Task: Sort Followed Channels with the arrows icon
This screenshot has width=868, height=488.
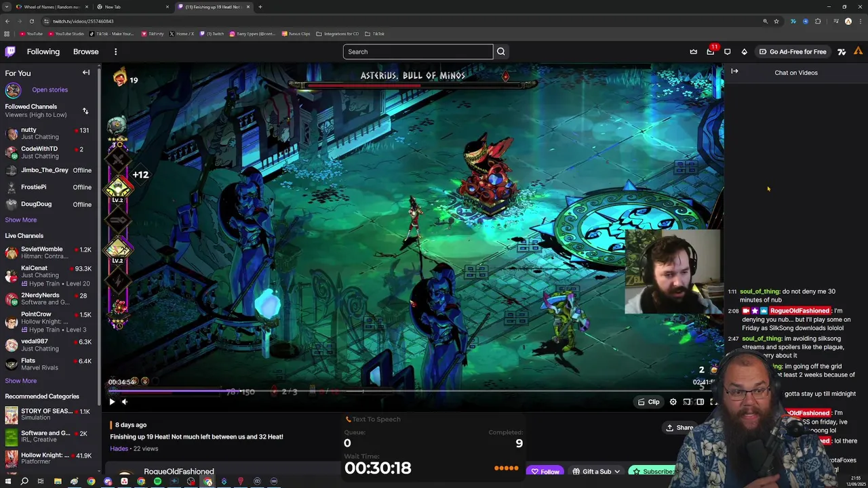Action: click(x=85, y=111)
